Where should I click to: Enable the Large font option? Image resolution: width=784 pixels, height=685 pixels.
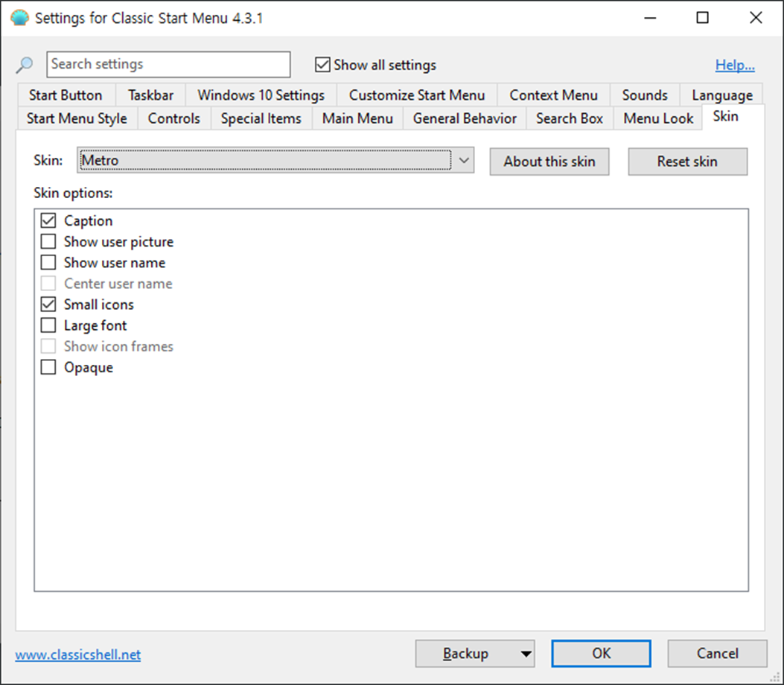[x=48, y=325]
